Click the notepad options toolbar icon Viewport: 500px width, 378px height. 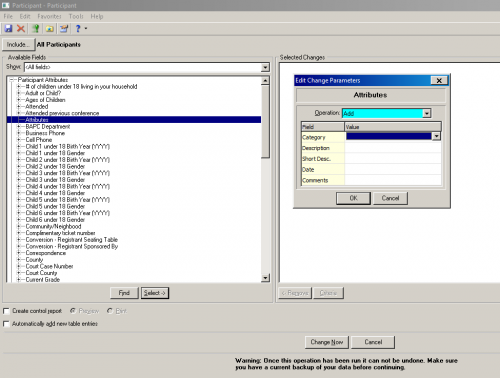[64, 29]
